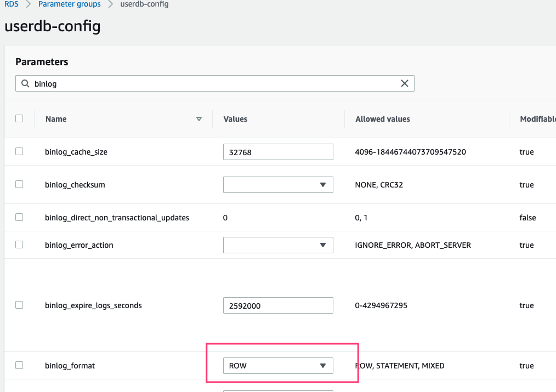This screenshot has width=556, height=392.
Task: Go to RDS breadcrumb link
Action: pyautogui.click(x=12, y=4)
